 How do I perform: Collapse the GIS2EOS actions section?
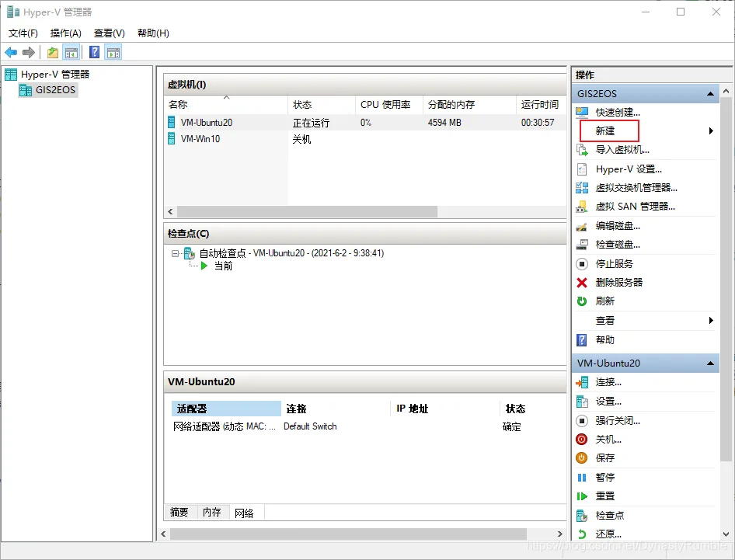click(x=710, y=94)
